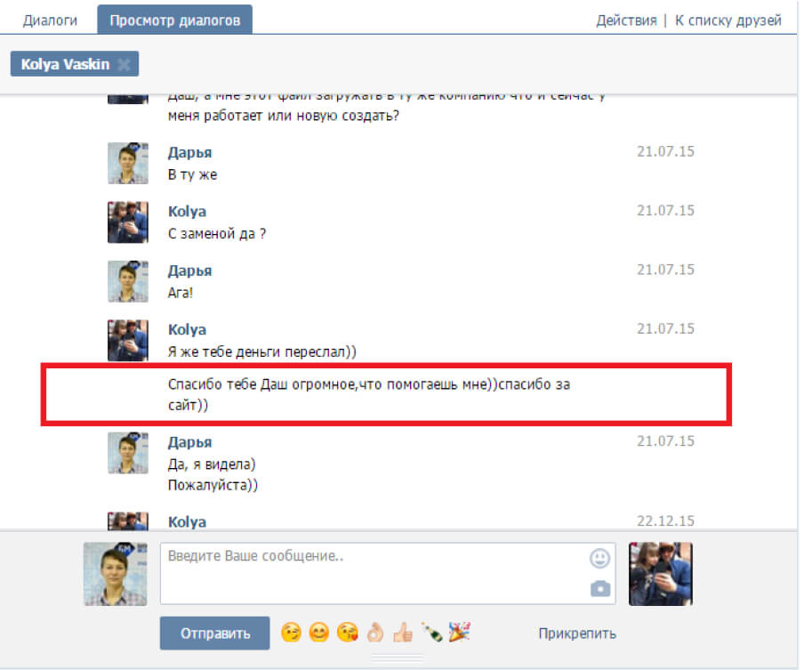Image resolution: width=812 pixels, height=670 pixels.
Task: Insert the thumbs up emoji
Action: pyautogui.click(x=404, y=633)
